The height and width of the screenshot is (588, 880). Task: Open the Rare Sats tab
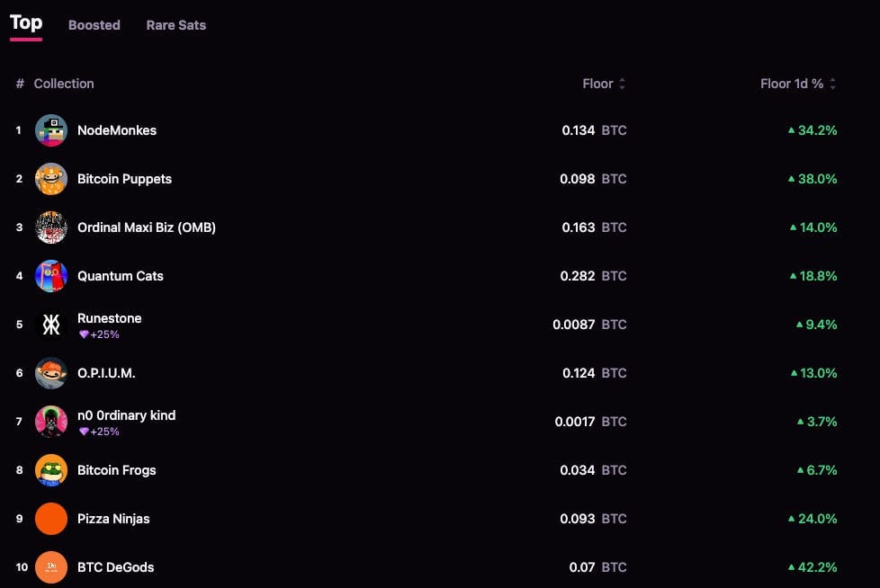coord(176,25)
